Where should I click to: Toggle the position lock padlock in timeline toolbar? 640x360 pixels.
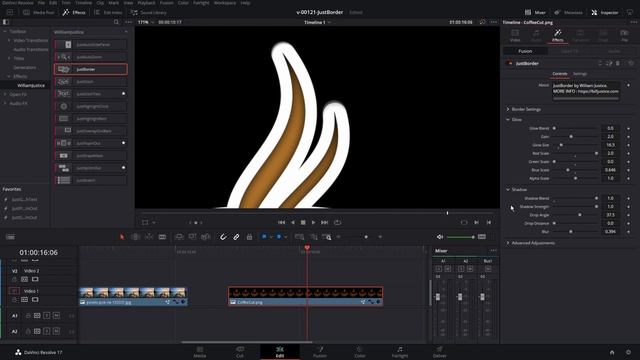pyautogui.click(x=249, y=237)
